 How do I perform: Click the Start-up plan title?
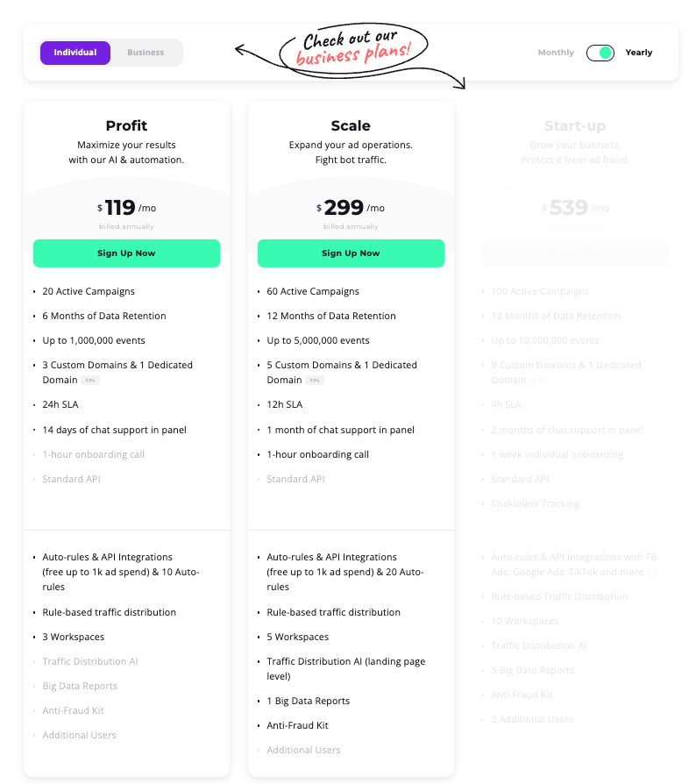[x=575, y=125]
